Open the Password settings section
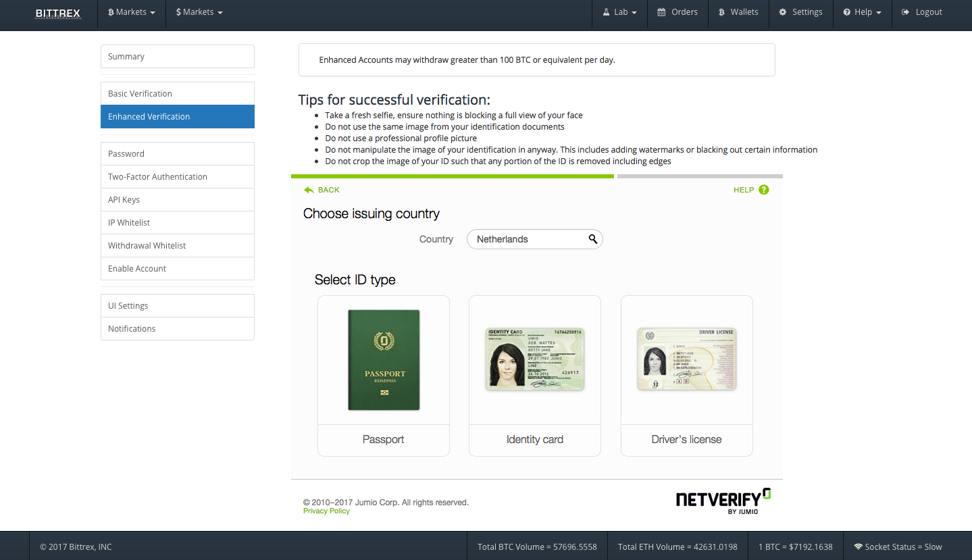 [x=178, y=153]
